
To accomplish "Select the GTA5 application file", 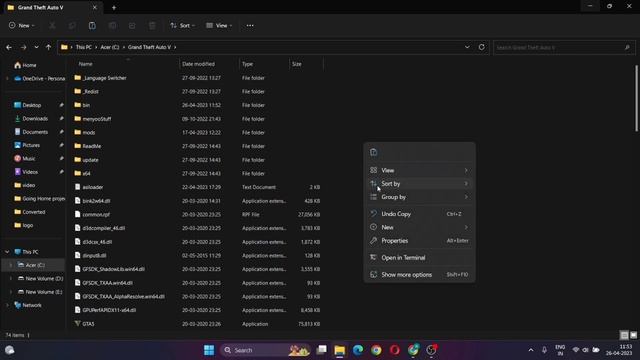I will pyautogui.click(x=88, y=324).
